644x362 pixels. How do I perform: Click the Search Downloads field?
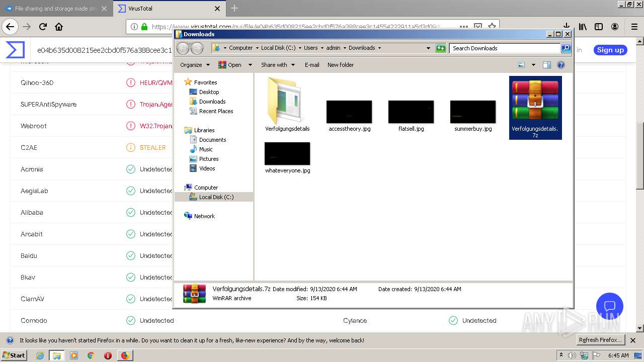coord(505,48)
